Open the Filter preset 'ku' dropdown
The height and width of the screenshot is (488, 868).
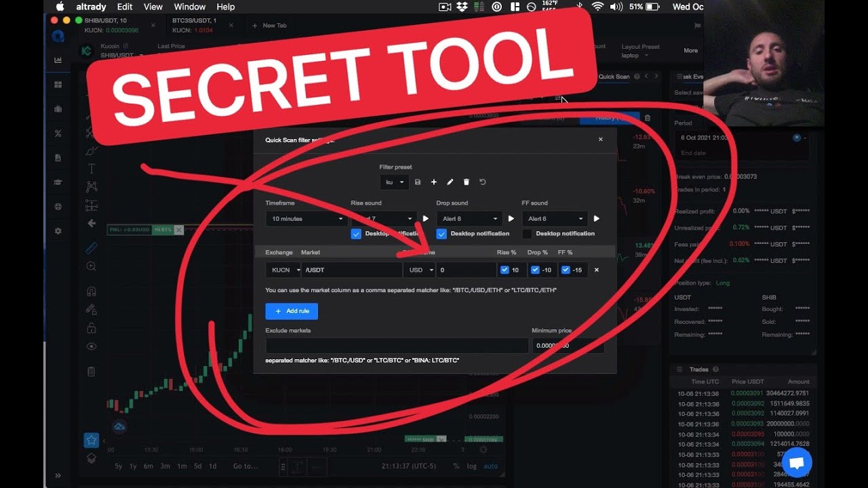(x=395, y=182)
